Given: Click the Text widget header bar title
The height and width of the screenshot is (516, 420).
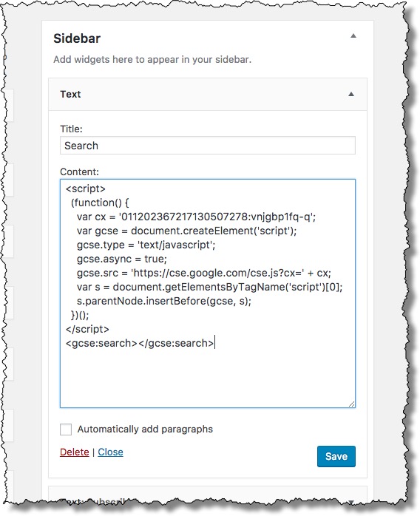Looking at the screenshot, I should click(70, 94).
